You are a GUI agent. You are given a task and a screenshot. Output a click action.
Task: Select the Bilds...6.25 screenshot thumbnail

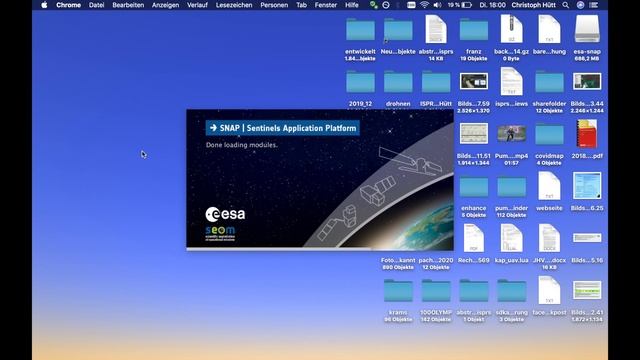587,186
